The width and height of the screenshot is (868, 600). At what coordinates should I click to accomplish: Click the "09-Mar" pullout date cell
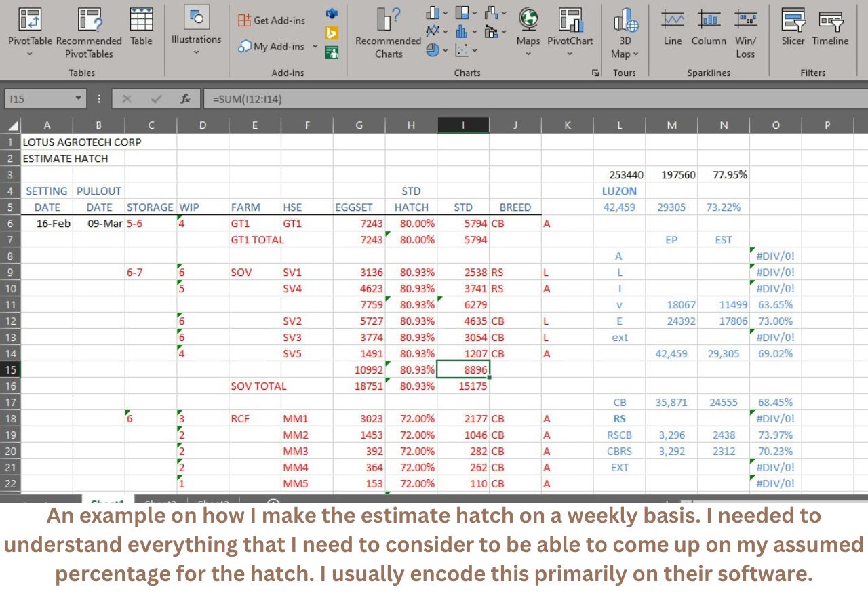99,224
